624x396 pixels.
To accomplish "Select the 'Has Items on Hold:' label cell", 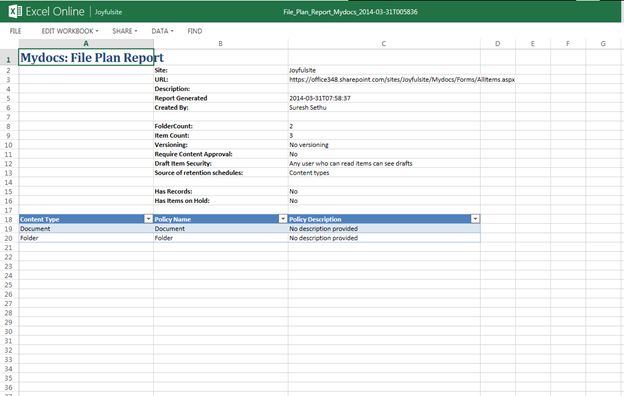I will point(221,201).
